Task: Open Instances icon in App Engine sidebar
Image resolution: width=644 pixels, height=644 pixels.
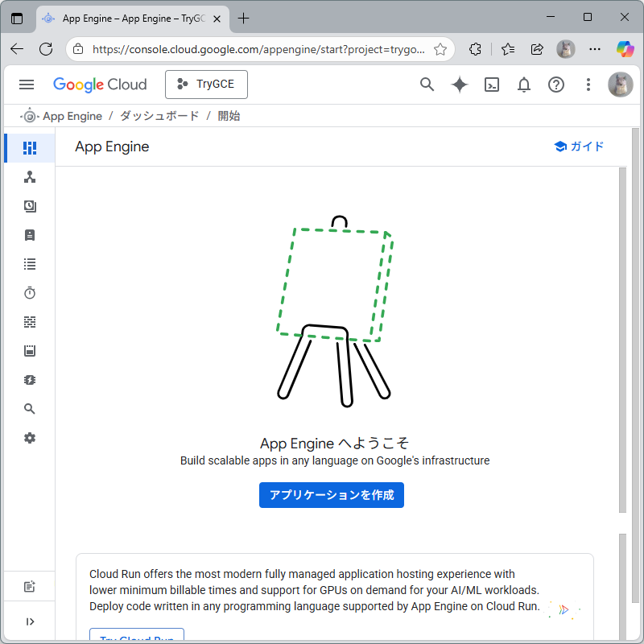Action: (30, 235)
